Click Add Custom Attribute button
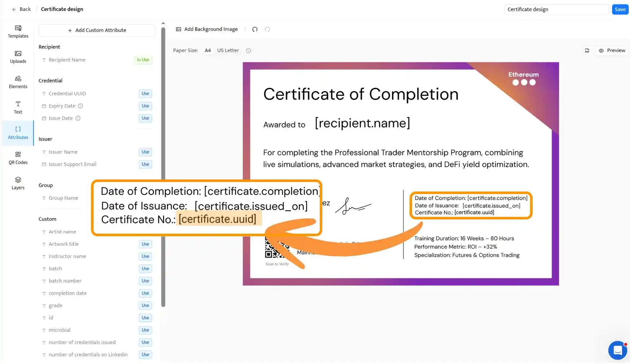This screenshot has width=630, height=364. 97,30
